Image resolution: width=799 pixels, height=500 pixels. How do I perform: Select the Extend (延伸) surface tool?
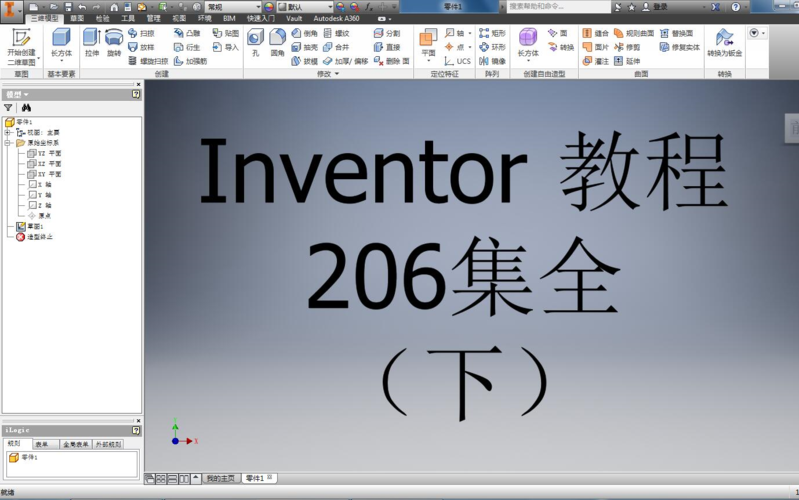click(x=627, y=61)
